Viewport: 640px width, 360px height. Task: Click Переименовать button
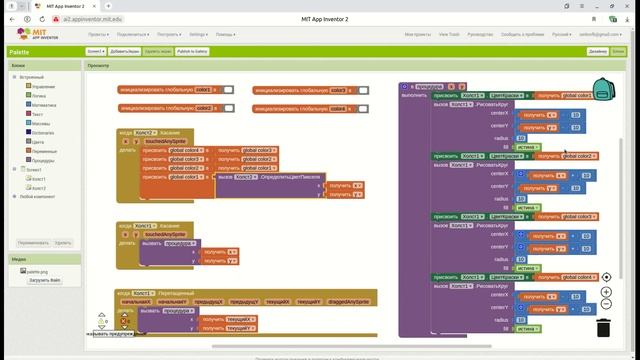point(33,243)
